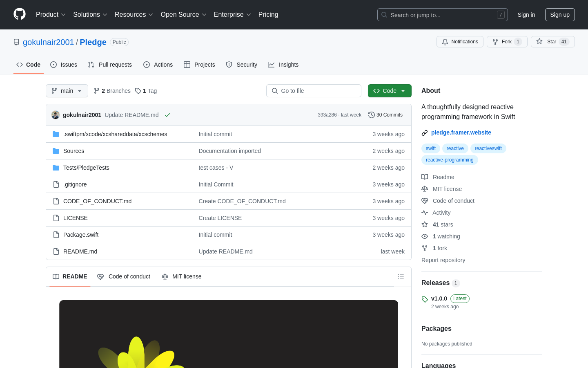Switch to the Pull requests tab
588x368 pixels.
(110, 65)
